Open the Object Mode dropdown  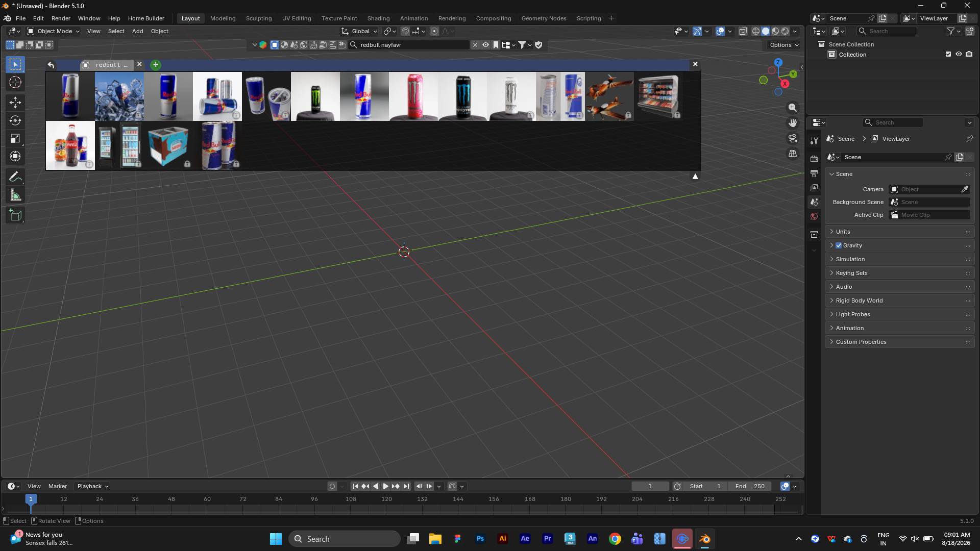coord(54,31)
